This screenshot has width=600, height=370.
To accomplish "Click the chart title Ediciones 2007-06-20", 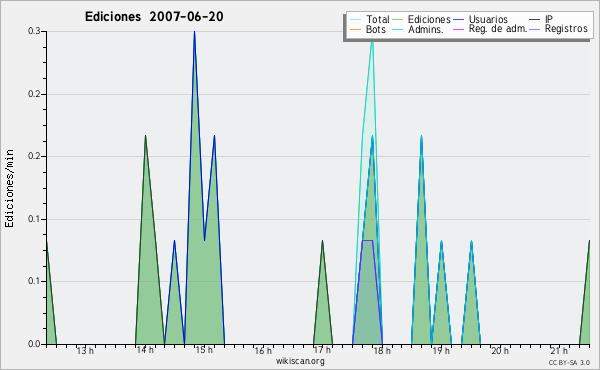I will pos(154,17).
